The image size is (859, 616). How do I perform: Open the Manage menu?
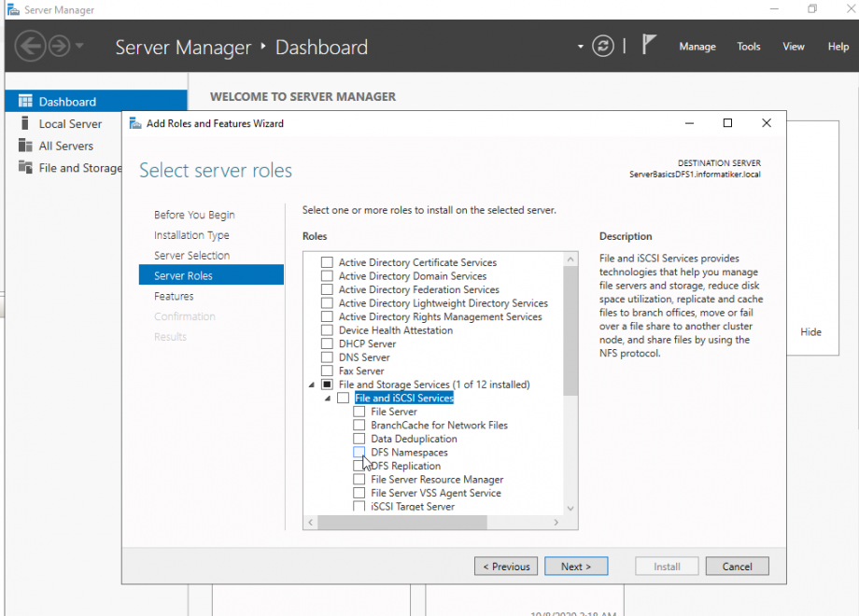tap(697, 47)
